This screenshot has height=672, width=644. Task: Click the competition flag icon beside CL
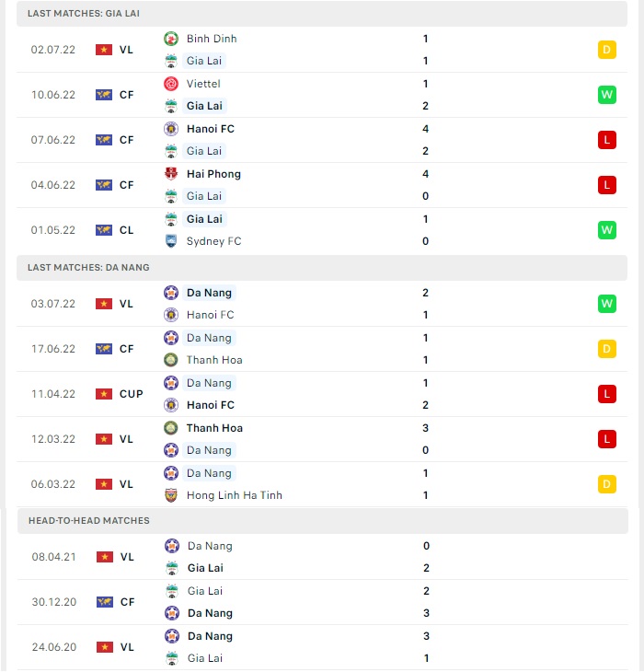click(104, 230)
